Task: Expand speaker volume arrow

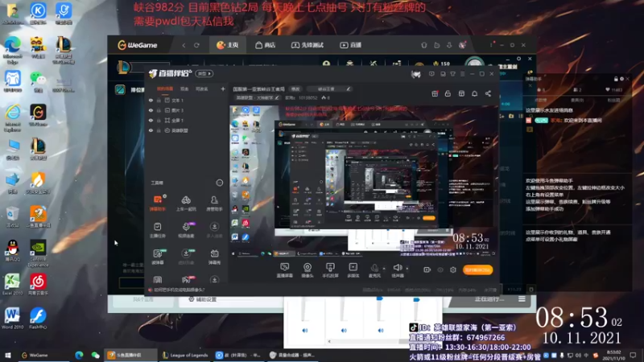Action: coord(407,269)
